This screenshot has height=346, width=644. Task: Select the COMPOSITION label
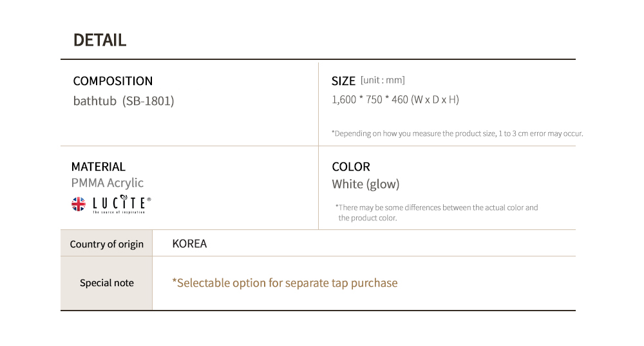tap(113, 81)
